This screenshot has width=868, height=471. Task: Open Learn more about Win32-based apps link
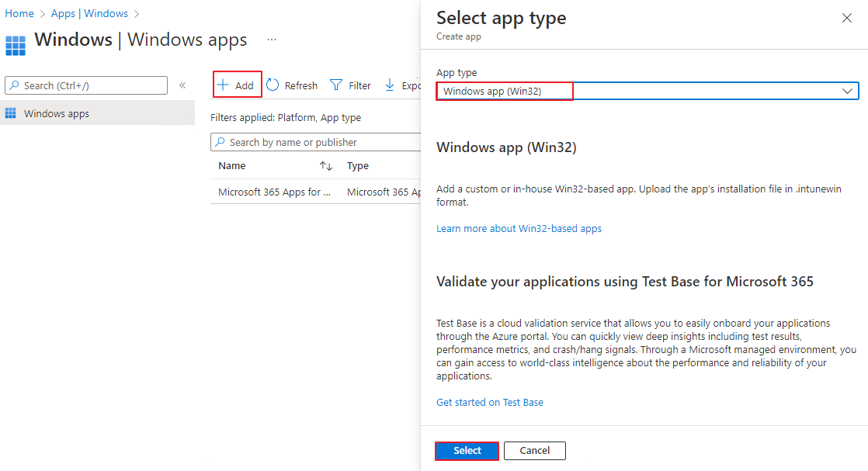519,228
